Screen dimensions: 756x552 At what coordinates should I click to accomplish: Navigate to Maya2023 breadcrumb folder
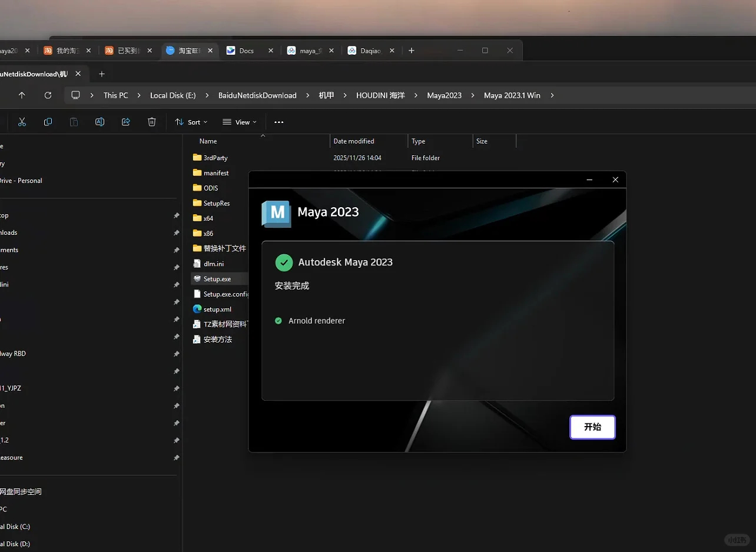(x=445, y=95)
